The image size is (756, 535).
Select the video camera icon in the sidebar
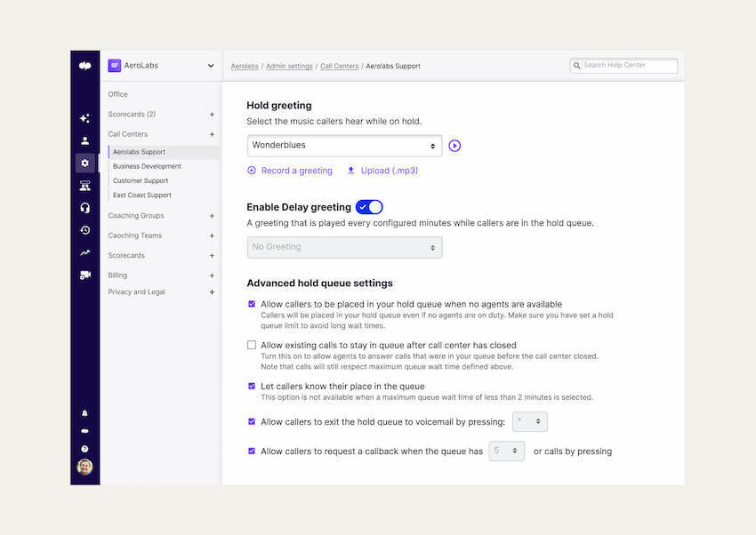point(84,274)
